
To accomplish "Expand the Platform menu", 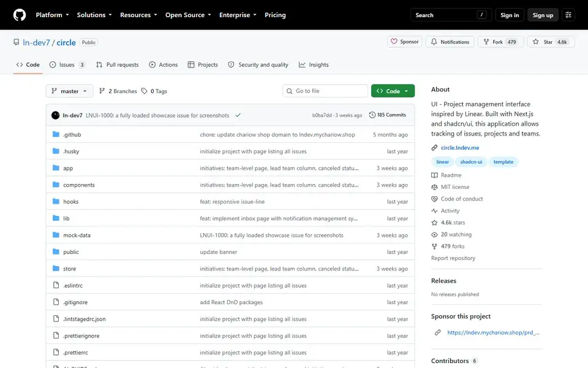I will click(x=53, y=15).
